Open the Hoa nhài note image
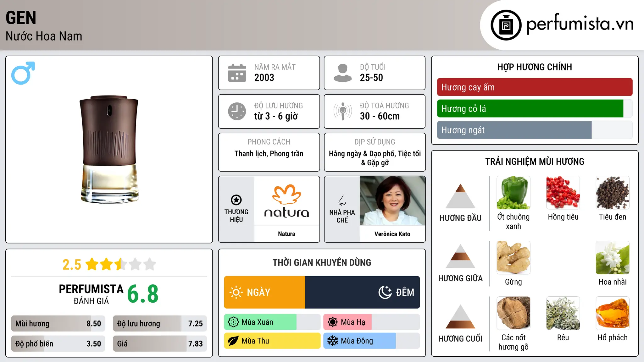Image resolution: width=644 pixels, height=362 pixels. pyautogui.click(x=613, y=258)
